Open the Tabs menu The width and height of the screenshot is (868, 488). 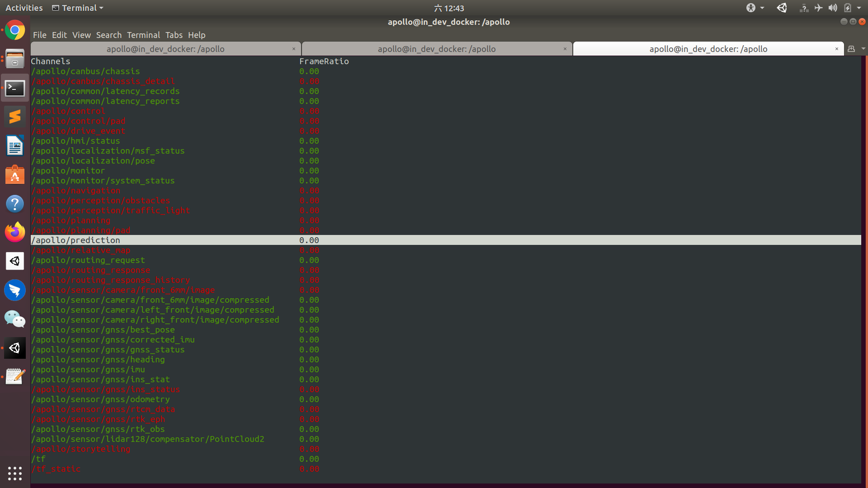174,35
